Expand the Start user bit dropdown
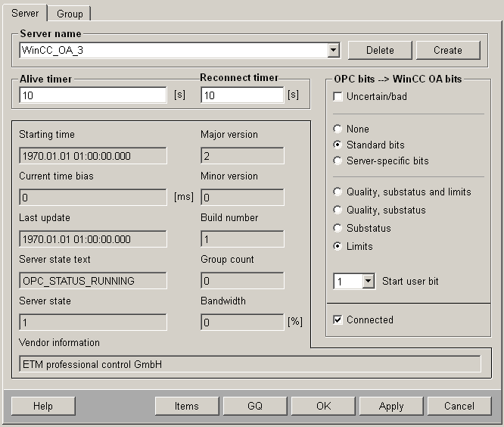The height and width of the screenshot is (427, 504). pyautogui.click(x=368, y=282)
